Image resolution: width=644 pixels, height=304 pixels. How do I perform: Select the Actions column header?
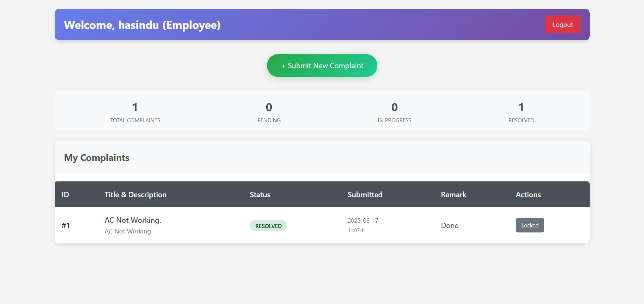pos(528,195)
